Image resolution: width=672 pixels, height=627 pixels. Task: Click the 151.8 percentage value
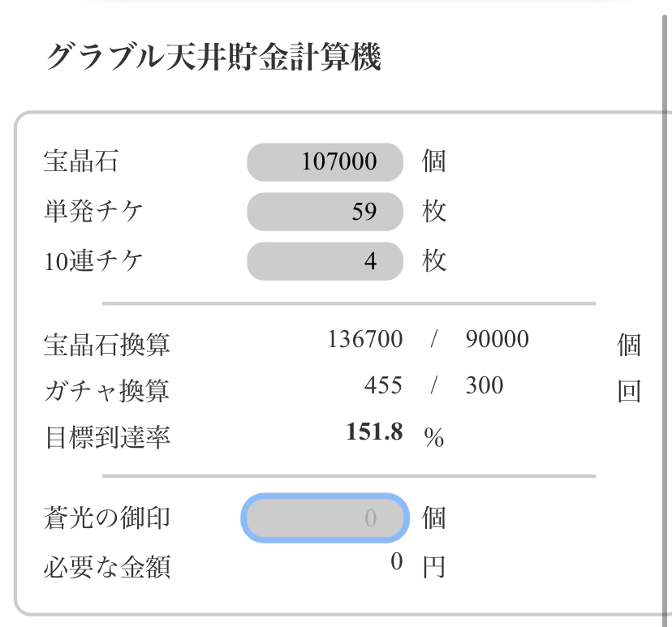pos(374,432)
